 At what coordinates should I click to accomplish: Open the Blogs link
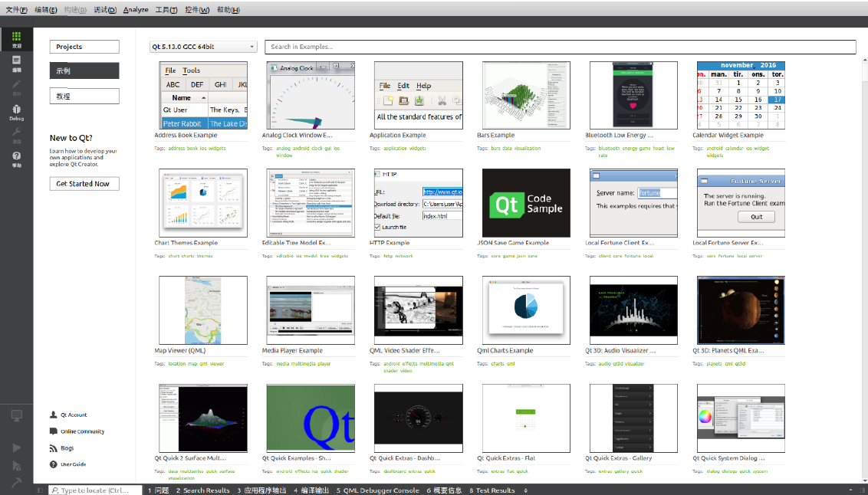click(67, 448)
